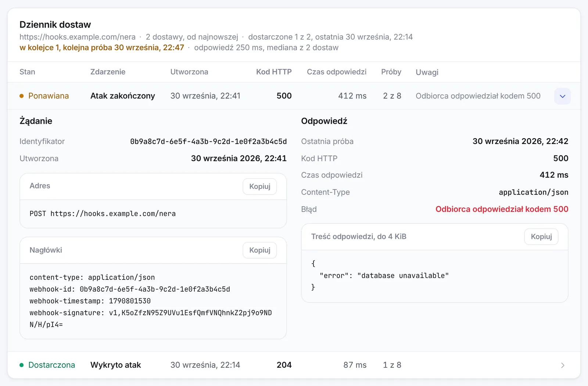The height and width of the screenshot is (386, 588).
Task: Click the webhook-timestamp header line
Action: (90, 301)
